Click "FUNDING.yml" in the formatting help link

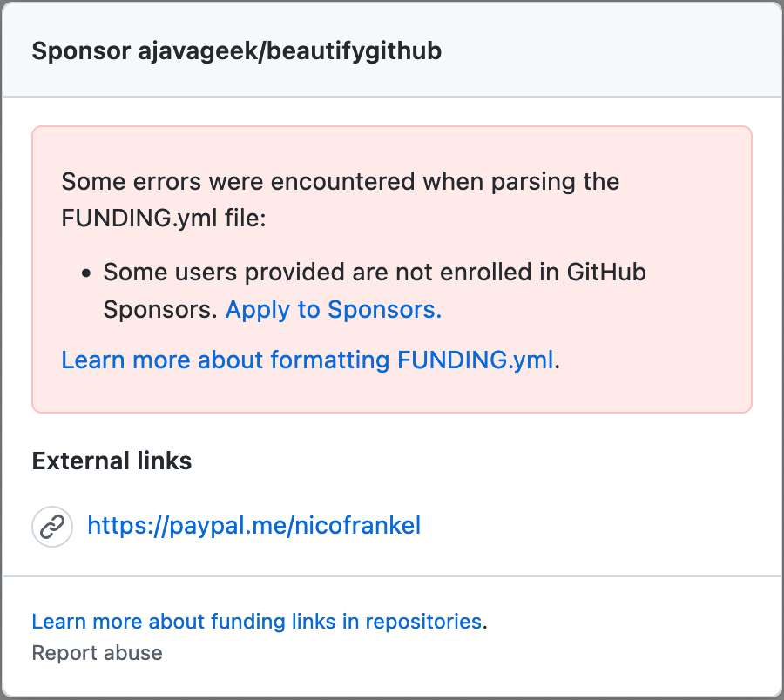tap(475, 360)
